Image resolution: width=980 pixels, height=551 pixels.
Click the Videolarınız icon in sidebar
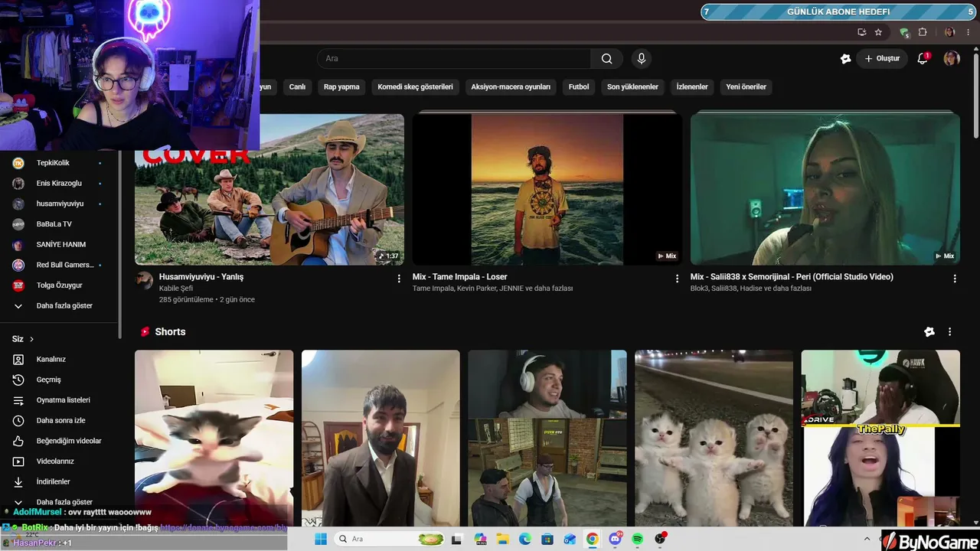[18, 461]
